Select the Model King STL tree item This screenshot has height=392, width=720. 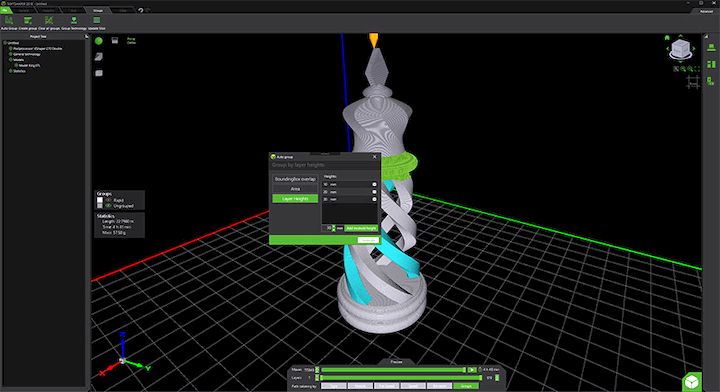tap(29, 65)
